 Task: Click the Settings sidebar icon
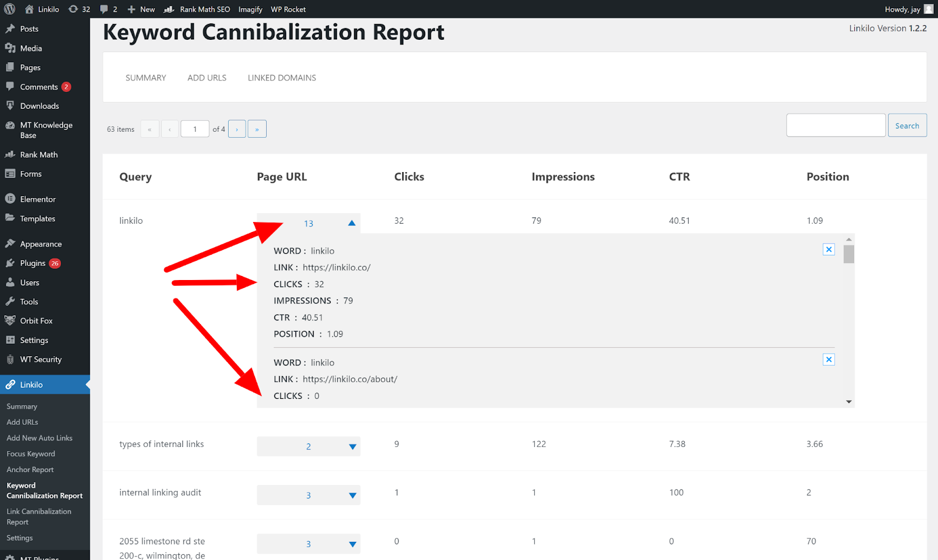click(10, 340)
